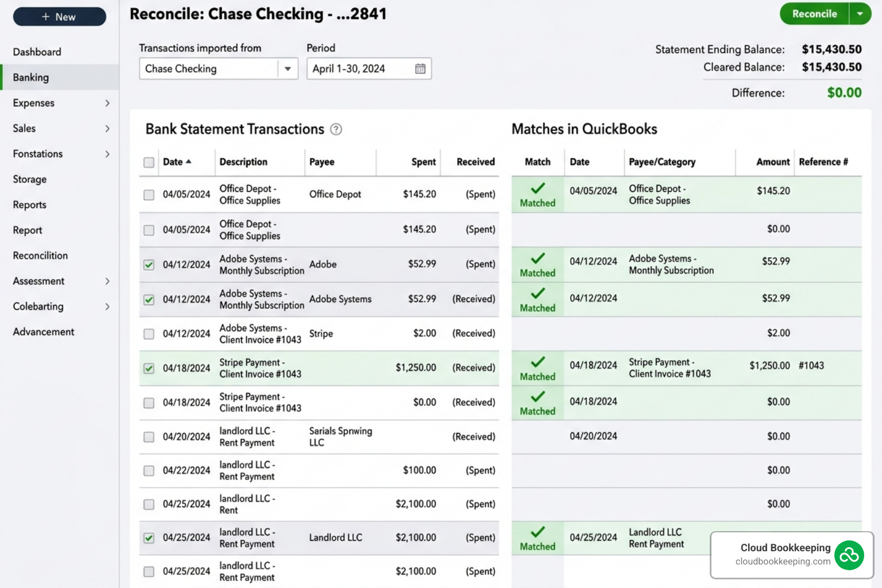Go to Dashboard in sidebar

pos(37,52)
